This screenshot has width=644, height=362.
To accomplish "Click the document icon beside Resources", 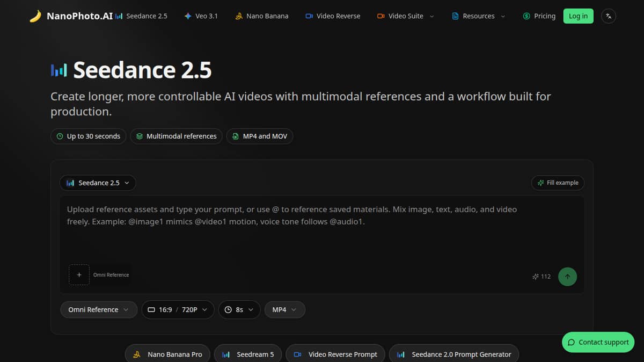I will click(x=456, y=16).
